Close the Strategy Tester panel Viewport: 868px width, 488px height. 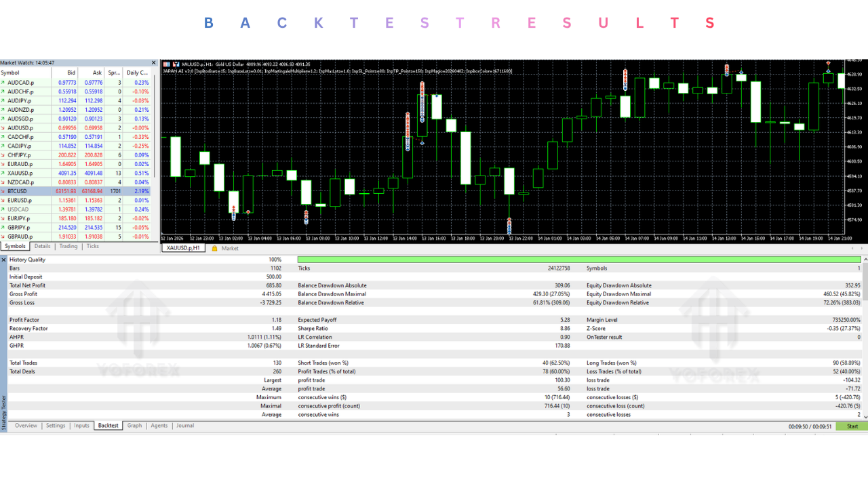[x=3, y=260]
